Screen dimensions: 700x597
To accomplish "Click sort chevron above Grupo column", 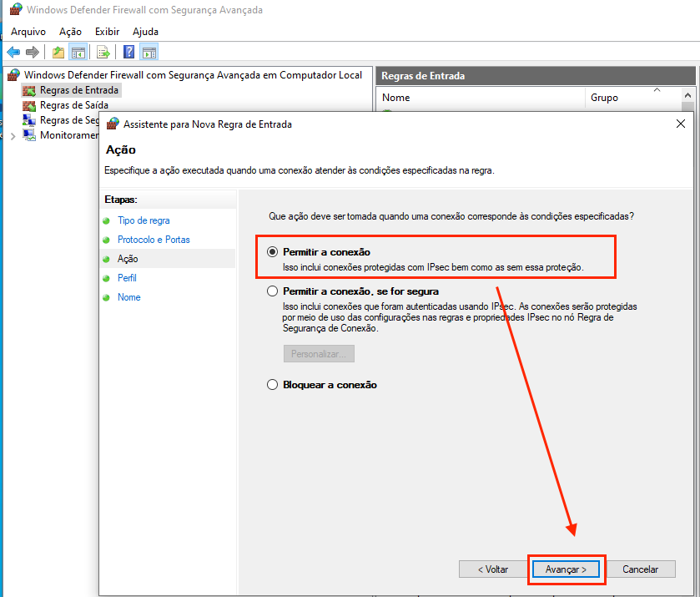I will click(657, 90).
